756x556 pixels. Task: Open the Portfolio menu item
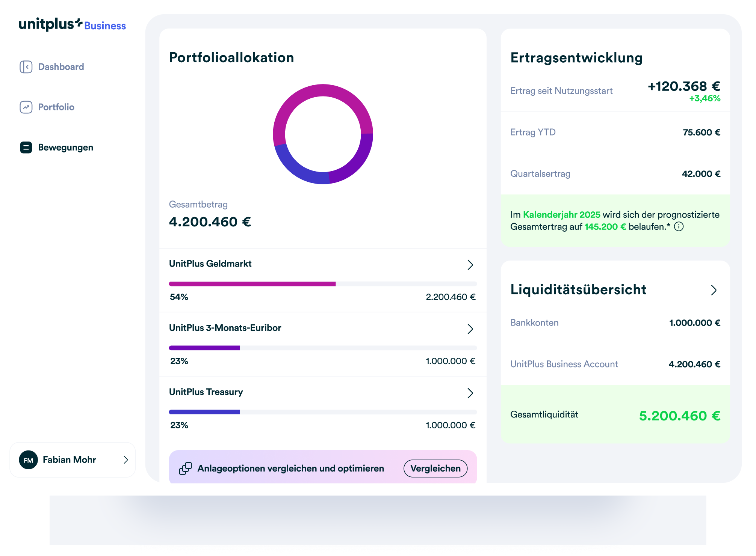pyautogui.click(x=47, y=107)
